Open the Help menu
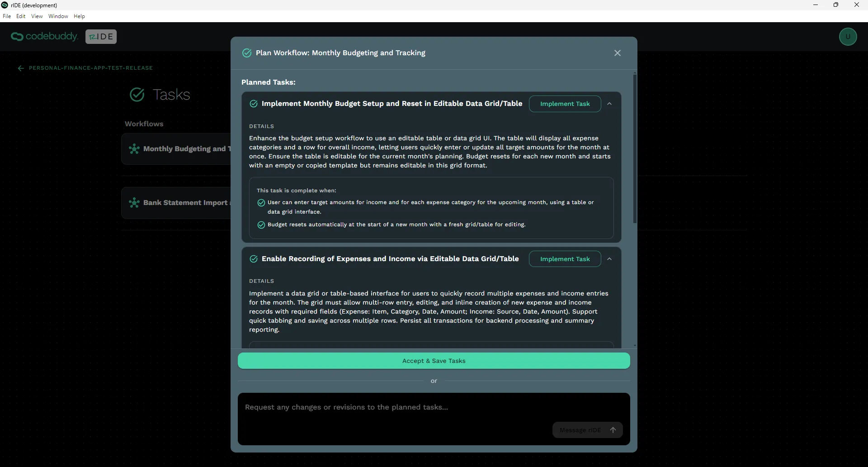 79,16
